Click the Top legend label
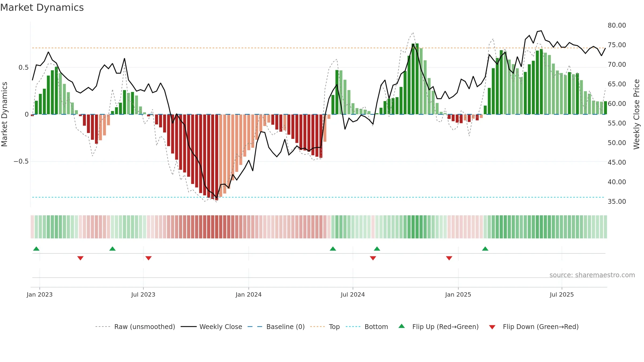Screen dimensions: 644x362 pos(334,327)
